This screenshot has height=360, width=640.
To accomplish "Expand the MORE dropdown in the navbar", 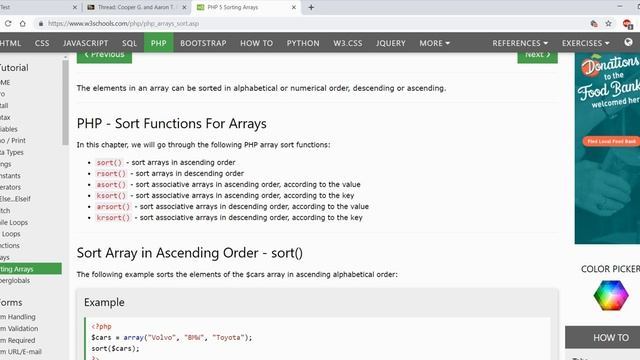I will 434,43.
